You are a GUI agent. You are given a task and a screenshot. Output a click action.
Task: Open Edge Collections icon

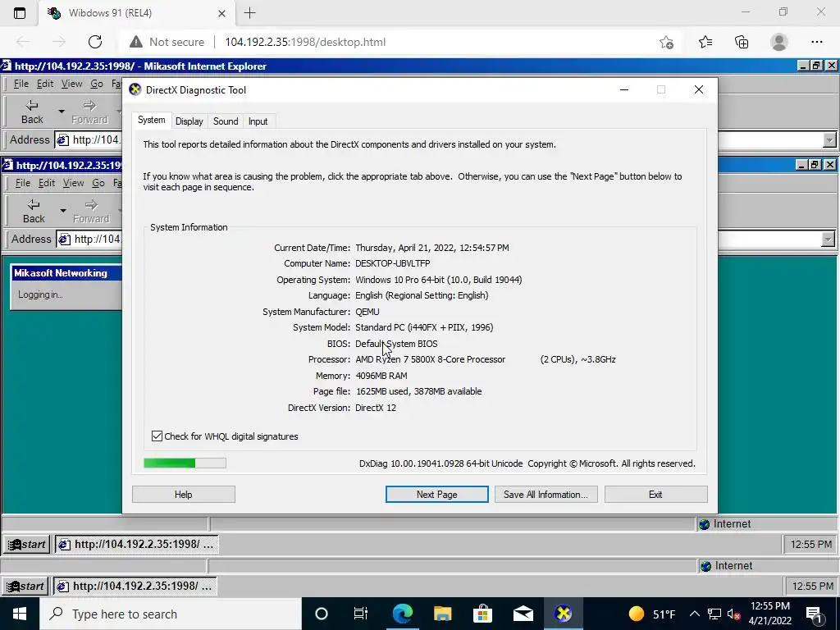742,42
